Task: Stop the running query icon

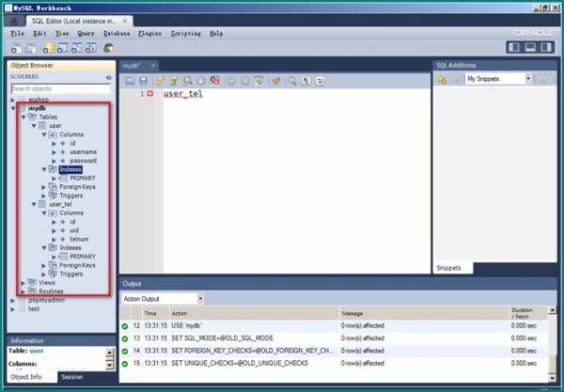Action: pyautogui.click(x=201, y=81)
